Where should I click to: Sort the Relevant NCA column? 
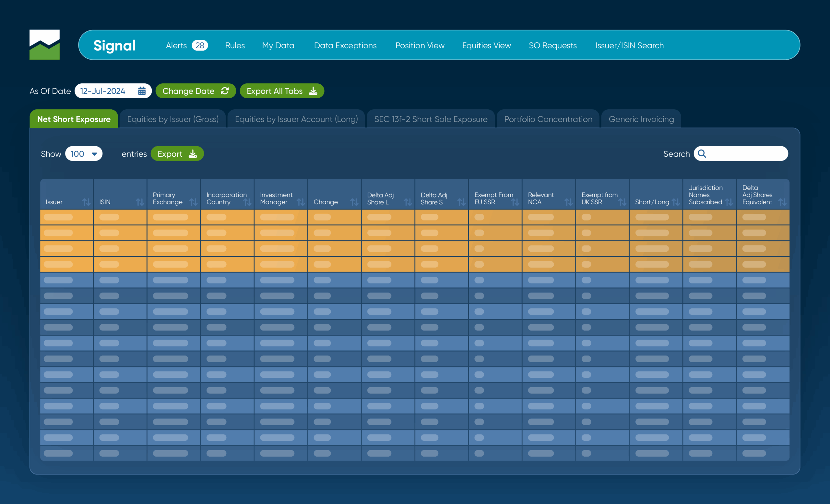click(569, 202)
